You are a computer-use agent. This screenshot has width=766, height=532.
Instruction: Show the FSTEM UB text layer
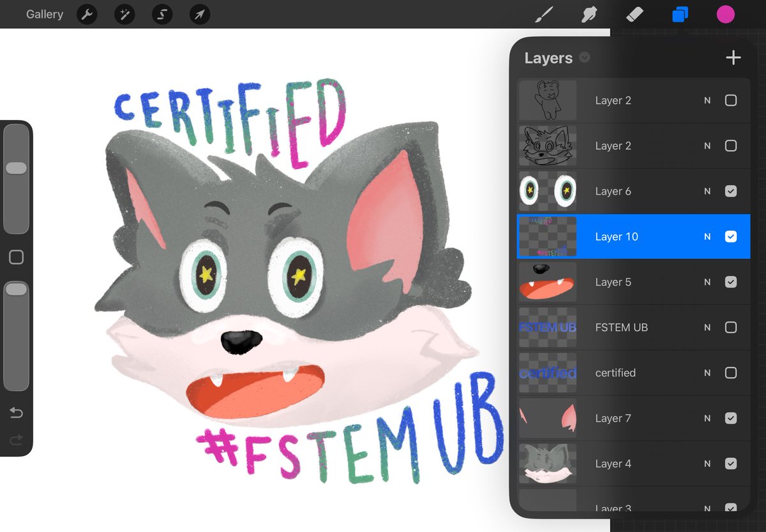click(731, 327)
